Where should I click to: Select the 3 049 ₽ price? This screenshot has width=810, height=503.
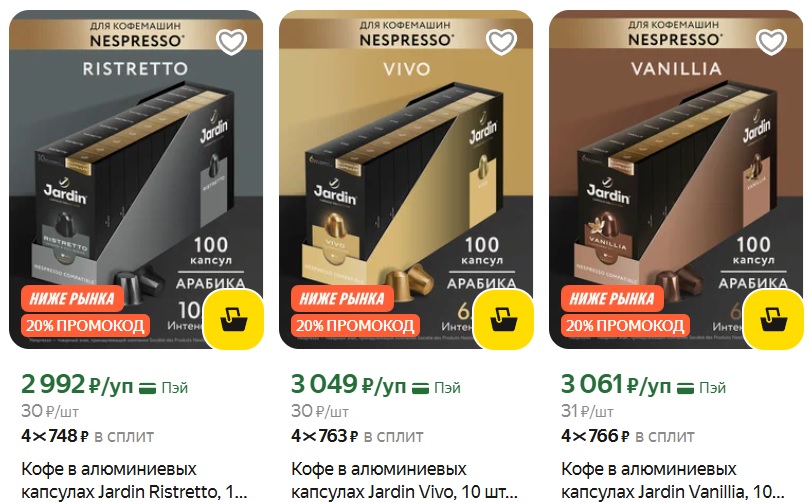[349, 385]
